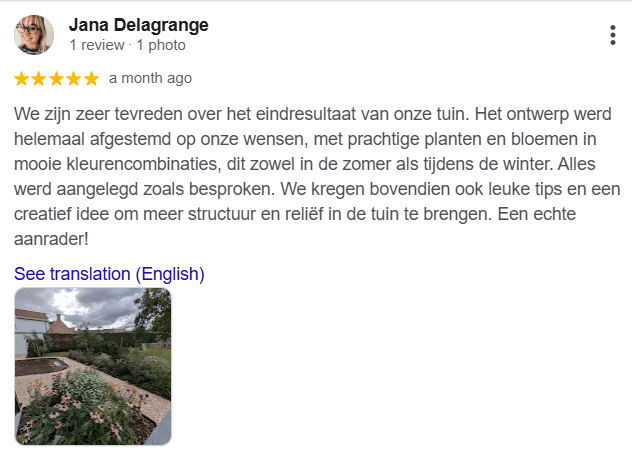Open the garden photo thumbnail
Screen dimensions: 632x456
[x=93, y=366]
